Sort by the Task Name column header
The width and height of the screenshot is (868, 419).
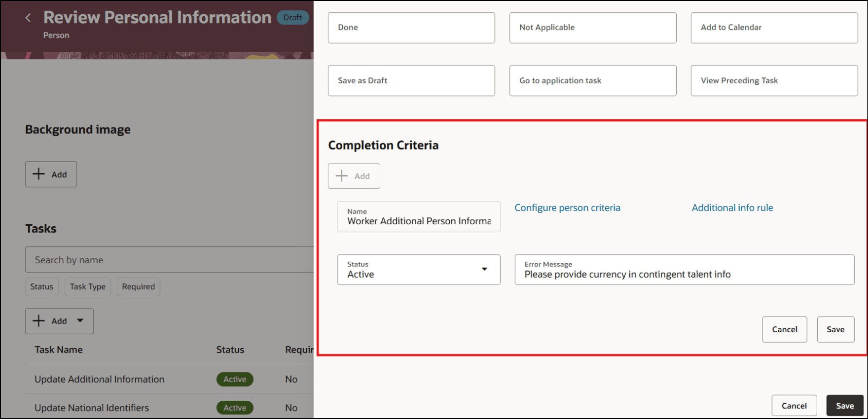tap(59, 349)
